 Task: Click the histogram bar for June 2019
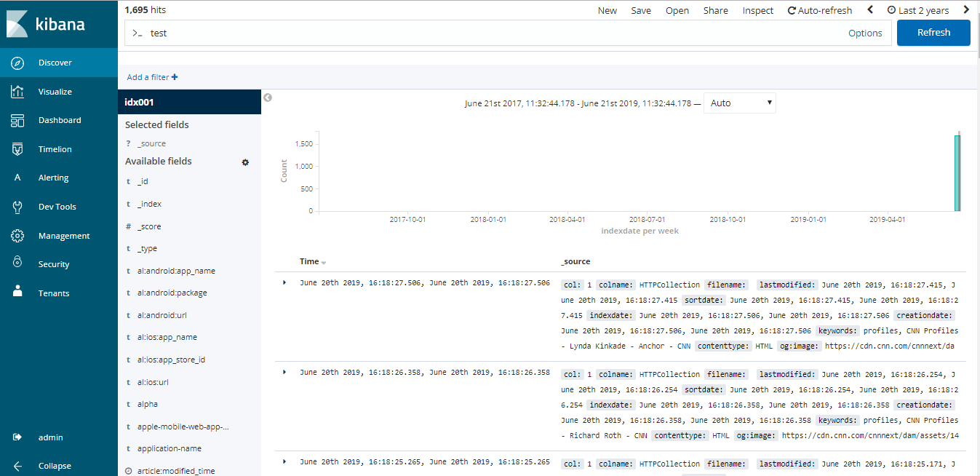957,173
